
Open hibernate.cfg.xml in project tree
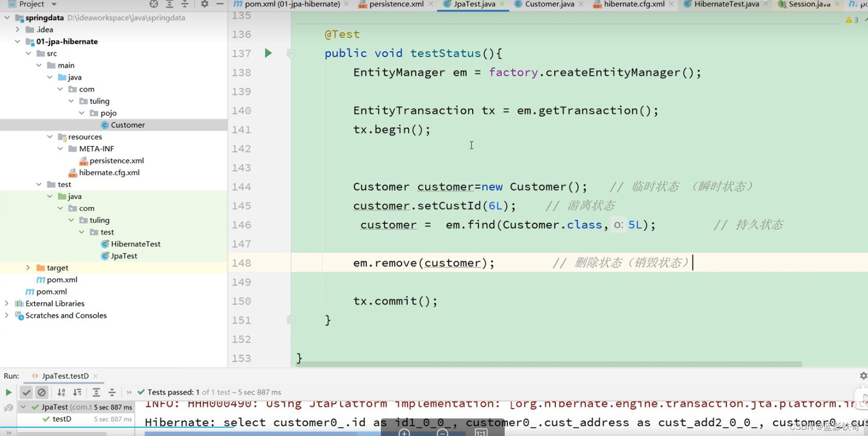point(109,173)
